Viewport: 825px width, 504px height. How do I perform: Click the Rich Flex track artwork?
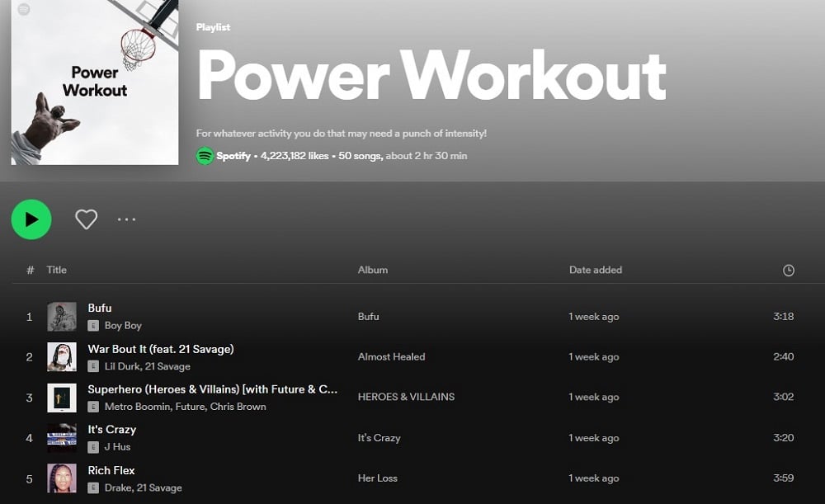pos(62,478)
